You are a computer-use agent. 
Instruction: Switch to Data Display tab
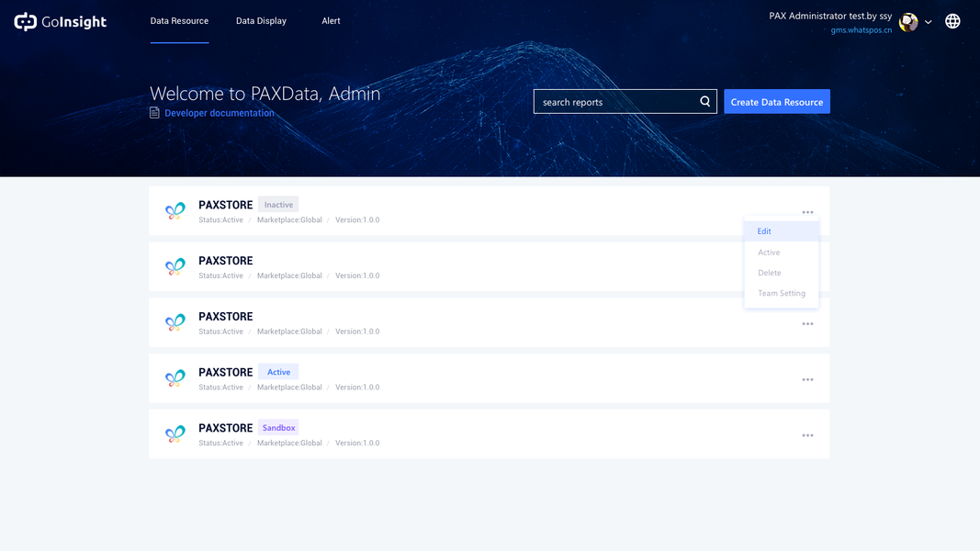click(261, 20)
